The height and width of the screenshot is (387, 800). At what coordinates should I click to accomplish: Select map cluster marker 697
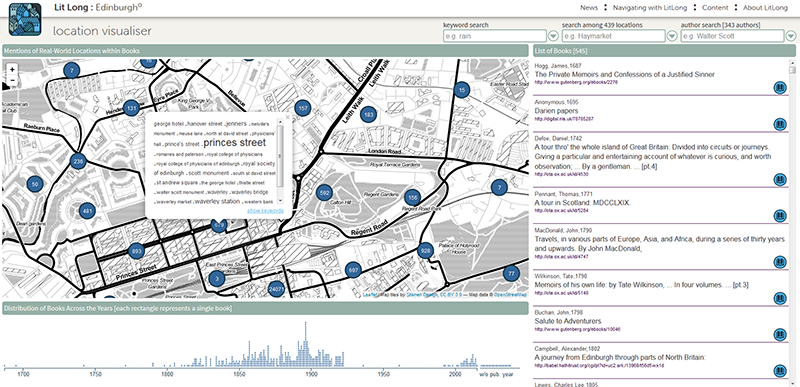pyautogui.click(x=353, y=270)
